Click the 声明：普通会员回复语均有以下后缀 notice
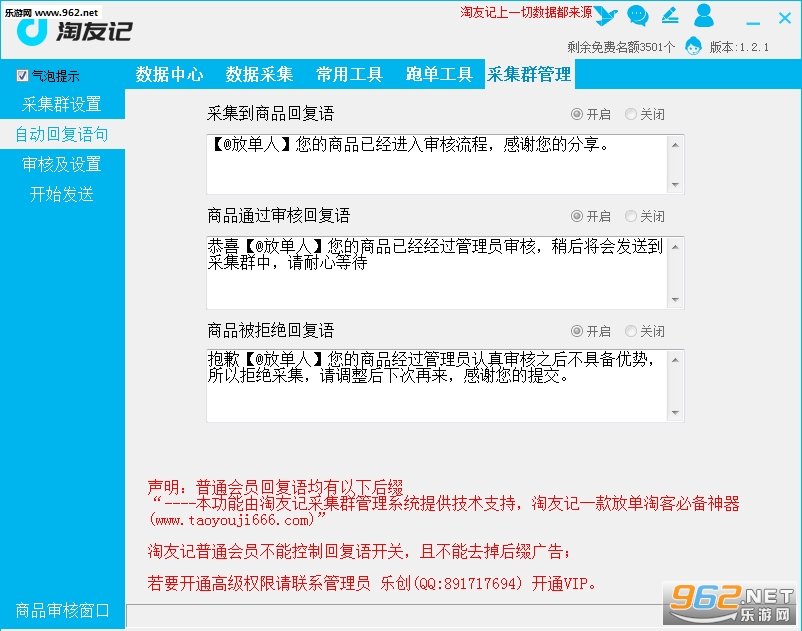 coord(275,486)
